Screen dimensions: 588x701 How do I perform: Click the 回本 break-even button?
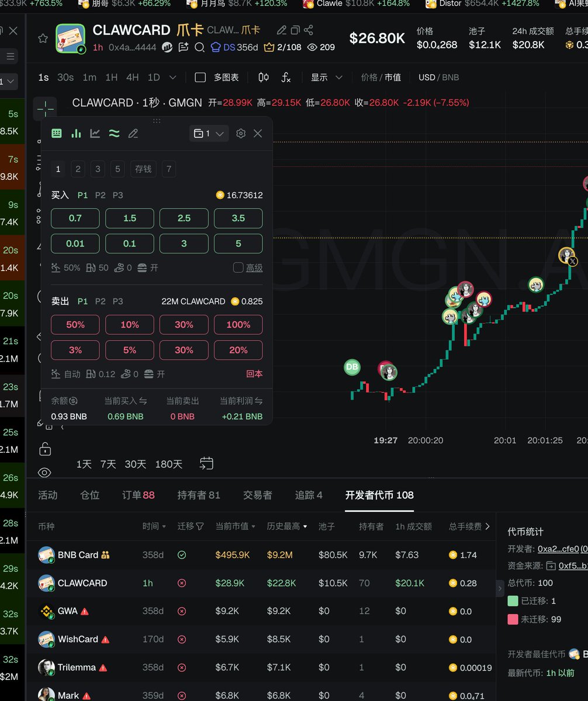coord(254,374)
